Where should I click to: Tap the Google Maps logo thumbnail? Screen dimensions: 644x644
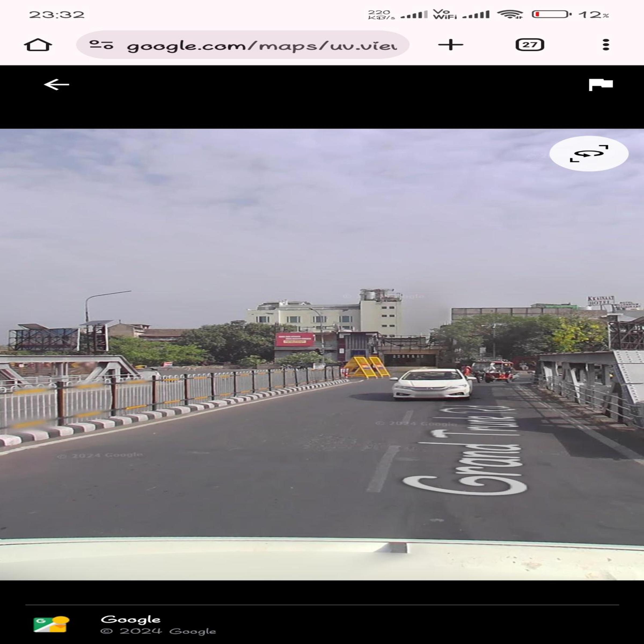coord(51,624)
